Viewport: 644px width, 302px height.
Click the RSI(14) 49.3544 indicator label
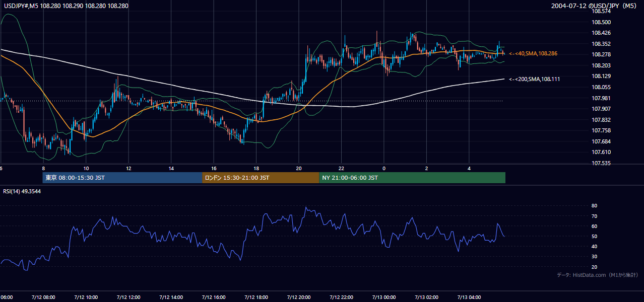pos(22,191)
